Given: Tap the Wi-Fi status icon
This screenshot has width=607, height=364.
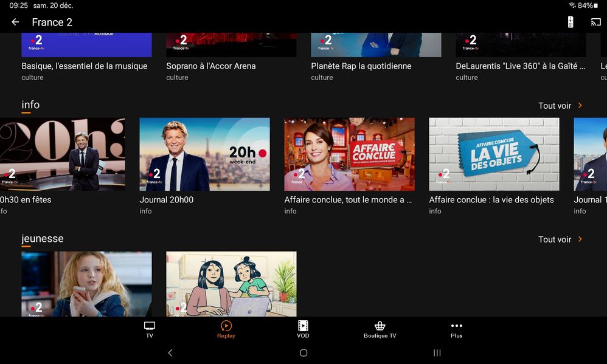Looking at the screenshot, I should [572, 5].
